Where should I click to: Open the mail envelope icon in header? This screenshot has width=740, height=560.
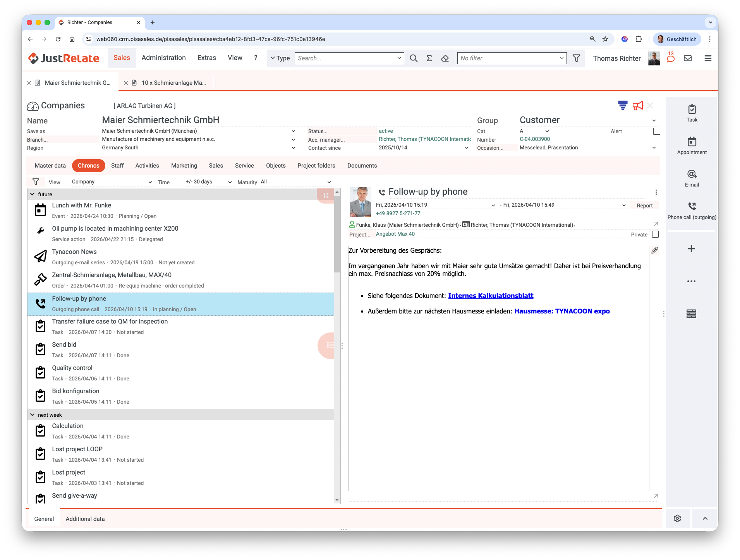click(688, 58)
